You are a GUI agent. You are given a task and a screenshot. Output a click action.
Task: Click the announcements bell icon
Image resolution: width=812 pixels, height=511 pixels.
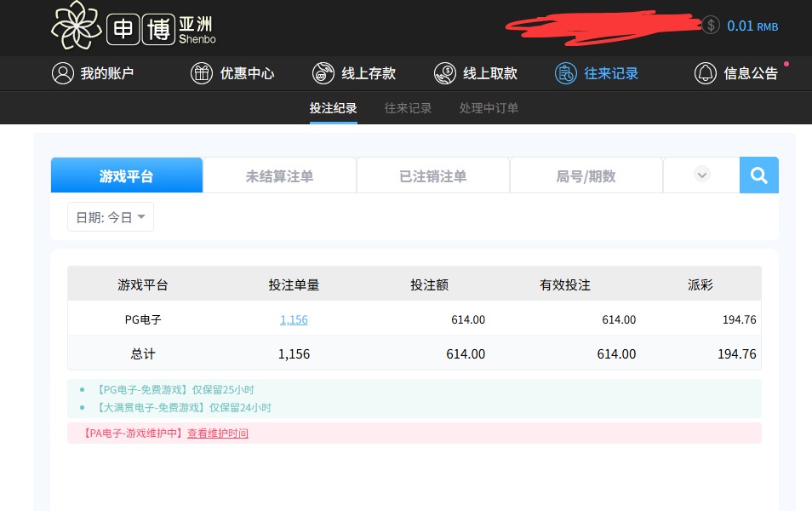tap(705, 73)
